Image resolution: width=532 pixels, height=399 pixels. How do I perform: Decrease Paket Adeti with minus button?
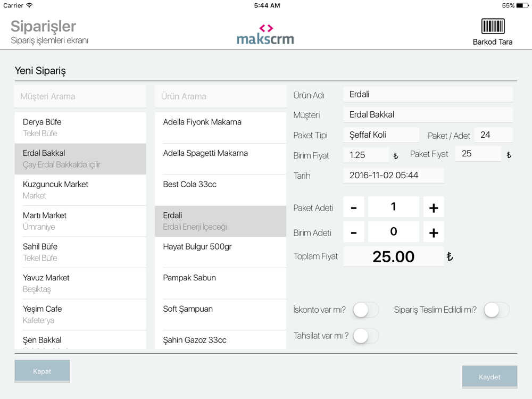tap(354, 207)
